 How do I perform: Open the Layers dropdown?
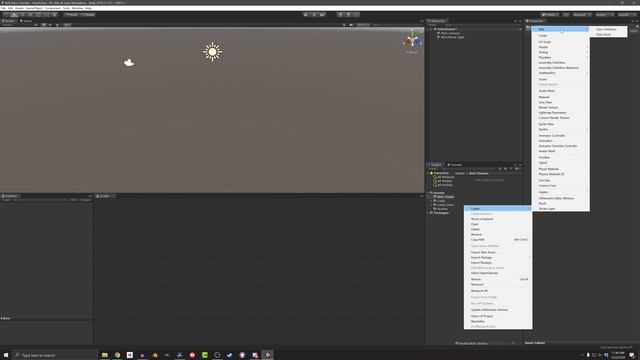(604, 15)
